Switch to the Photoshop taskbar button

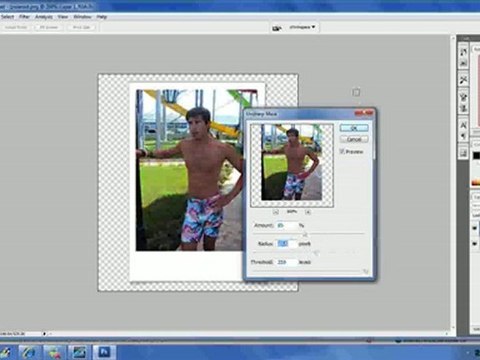[104, 352]
